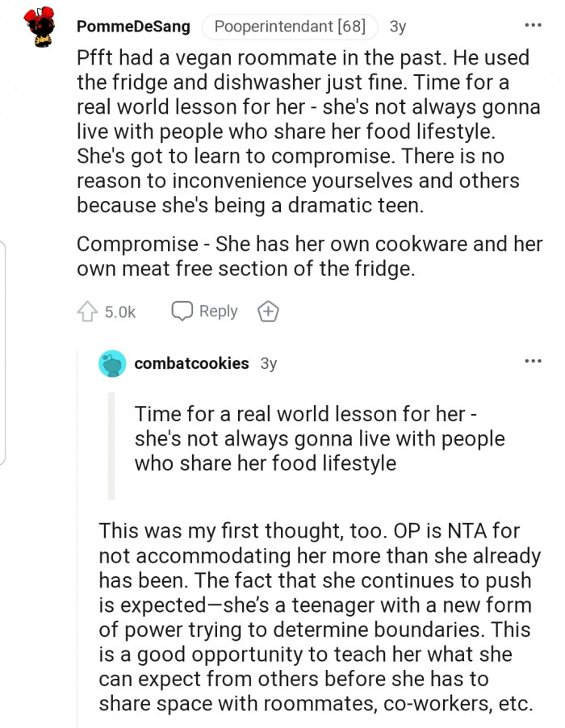Screen dimensions: 565x728
Task: Click the "Compromise - She has her own cookware" paragraph
Action: click(309, 257)
